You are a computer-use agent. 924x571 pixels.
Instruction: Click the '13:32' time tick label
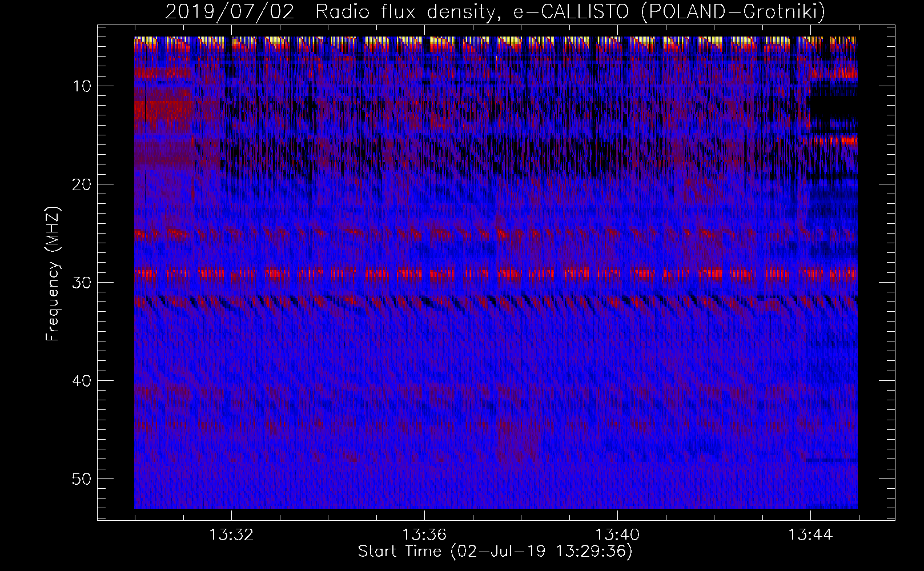[231, 535]
